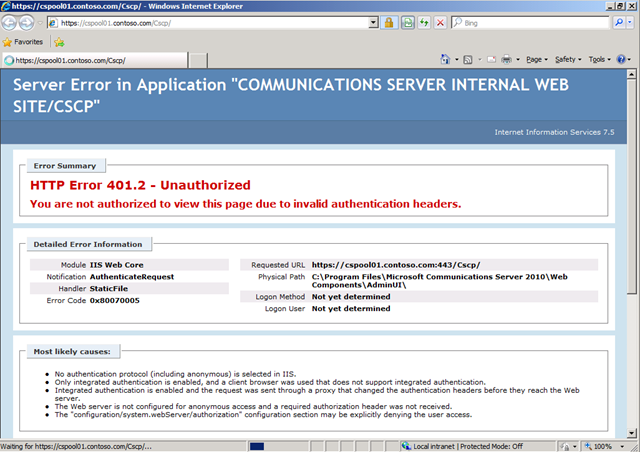The image size is (640, 452).
Task: Click the Print icon in command bar
Action: click(x=507, y=60)
